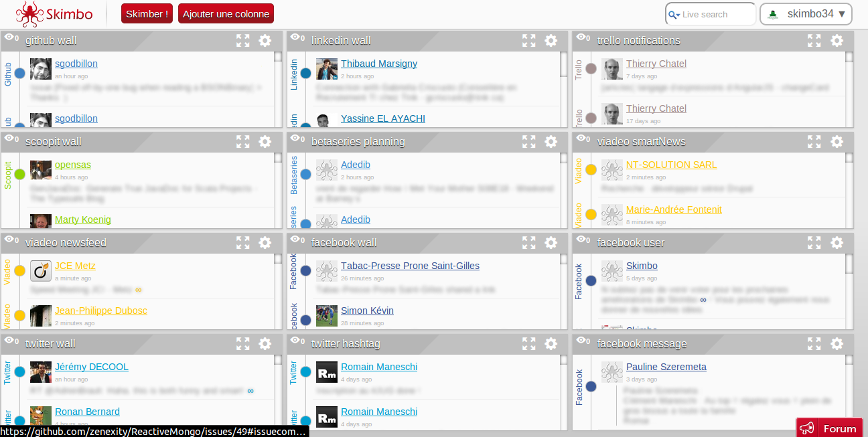Screen dimensions: 868x437
Task: Expand the facebook user column fullscreen
Action: click(x=814, y=243)
